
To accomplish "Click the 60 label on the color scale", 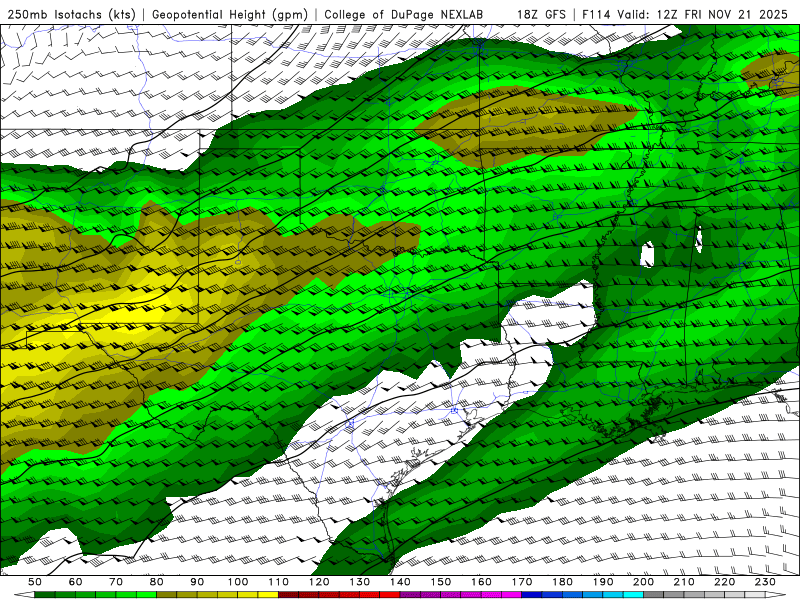I will (x=76, y=582).
